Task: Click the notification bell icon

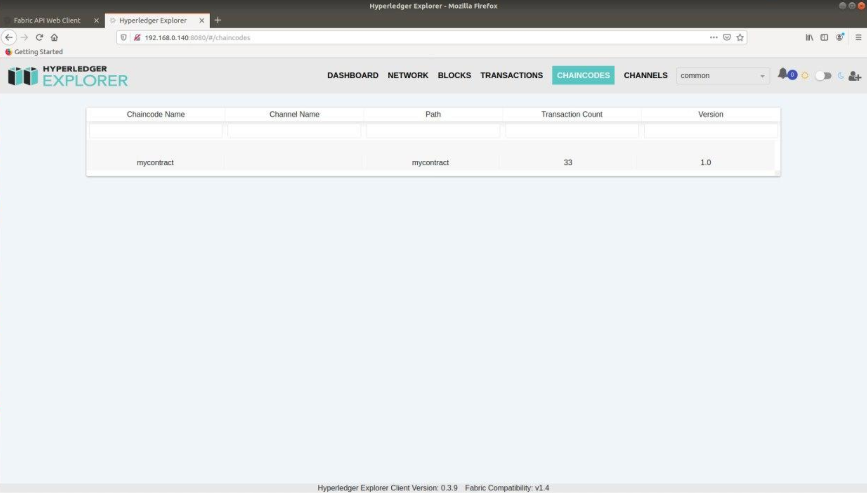Action: point(783,74)
